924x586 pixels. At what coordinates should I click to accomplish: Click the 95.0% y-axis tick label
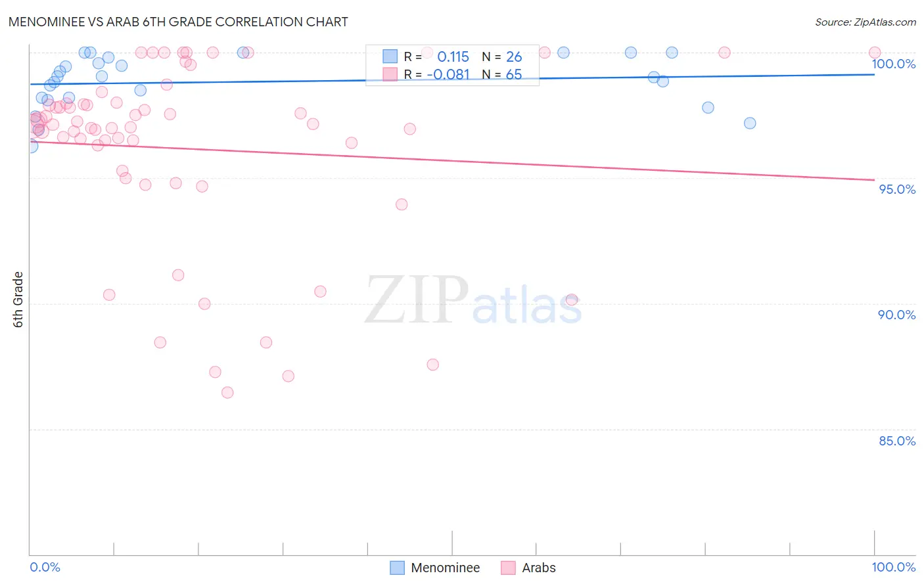click(x=897, y=189)
